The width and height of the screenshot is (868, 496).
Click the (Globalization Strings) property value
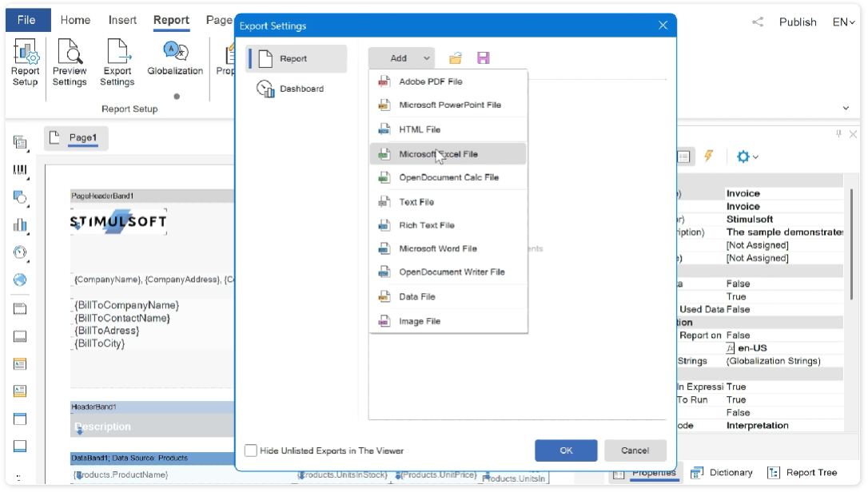click(774, 361)
